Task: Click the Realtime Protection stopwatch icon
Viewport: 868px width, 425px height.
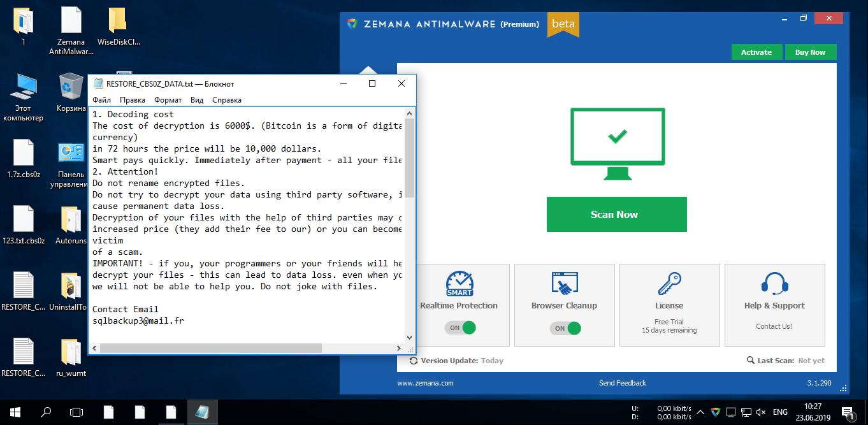Action: 459,284
